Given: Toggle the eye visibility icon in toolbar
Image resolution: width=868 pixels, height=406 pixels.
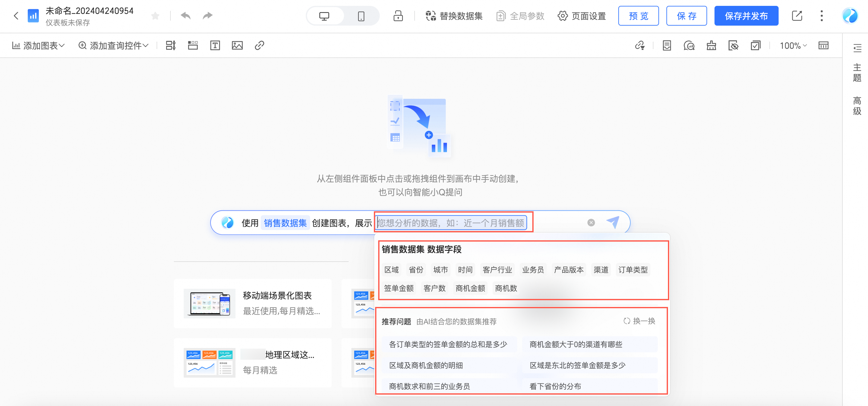Looking at the screenshot, I should 733,45.
